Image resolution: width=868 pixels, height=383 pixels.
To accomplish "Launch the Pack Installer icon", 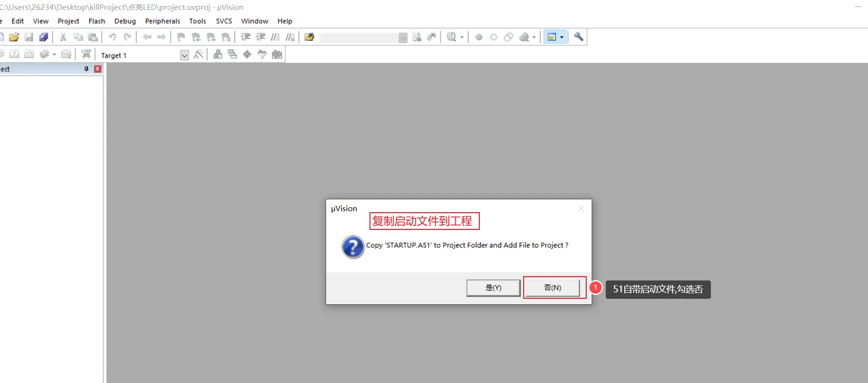I will pyautogui.click(x=277, y=54).
